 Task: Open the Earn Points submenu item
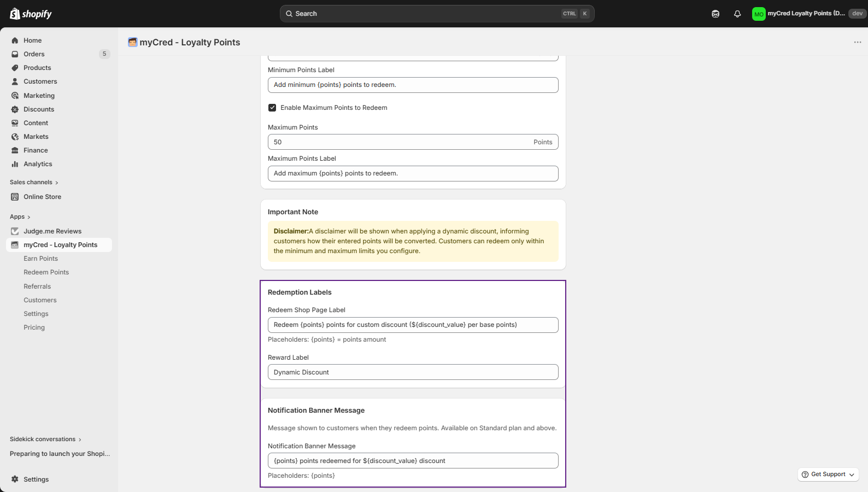tap(40, 259)
